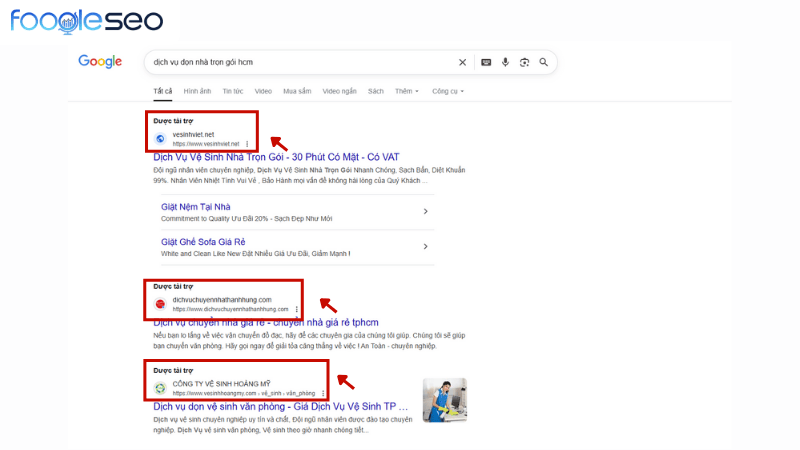Open search by image camera icon
The width and height of the screenshot is (800, 450).
(524, 62)
